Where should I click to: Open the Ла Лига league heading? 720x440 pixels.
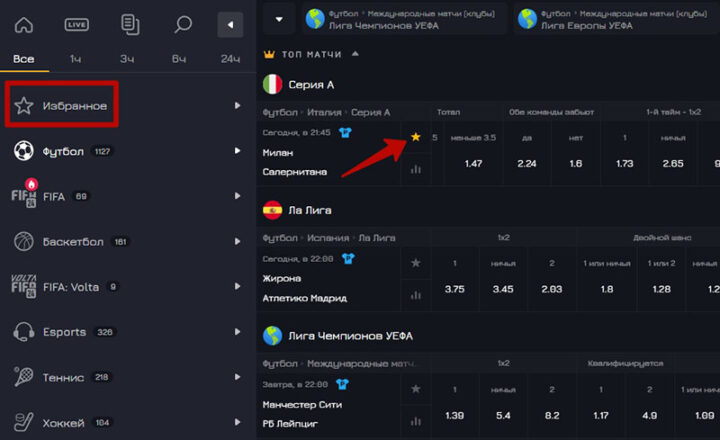click(x=310, y=210)
